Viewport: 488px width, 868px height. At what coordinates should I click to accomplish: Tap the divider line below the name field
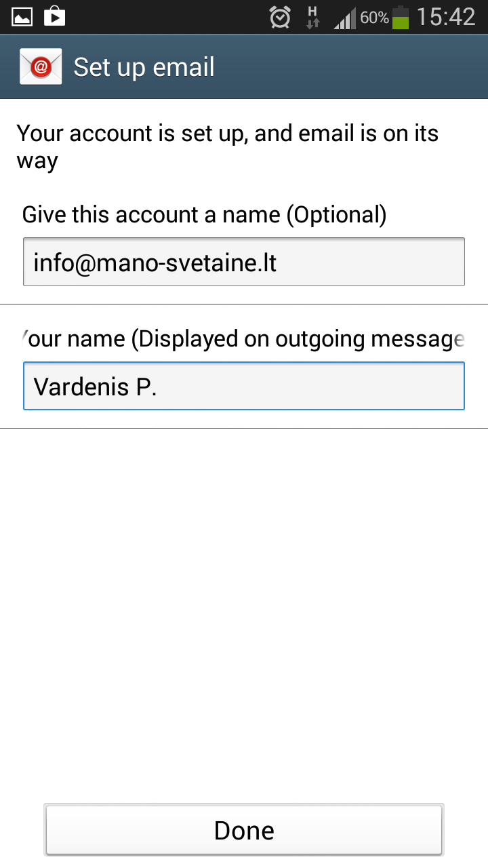point(244,429)
